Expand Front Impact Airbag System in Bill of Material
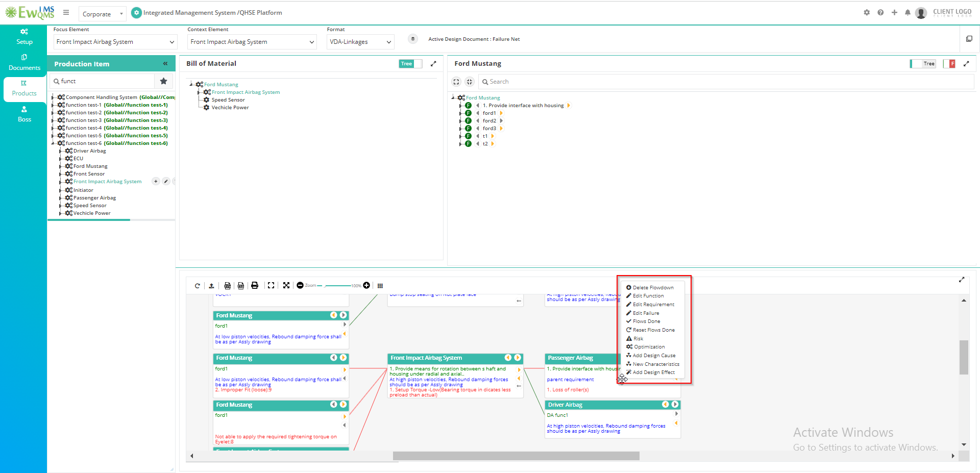The height and width of the screenshot is (473, 980). (x=199, y=92)
